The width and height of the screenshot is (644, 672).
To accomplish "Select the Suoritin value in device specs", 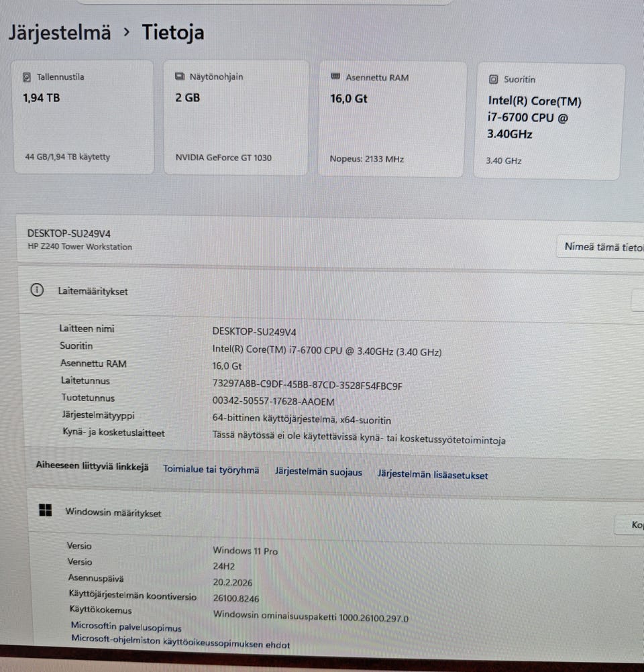I will click(327, 351).
